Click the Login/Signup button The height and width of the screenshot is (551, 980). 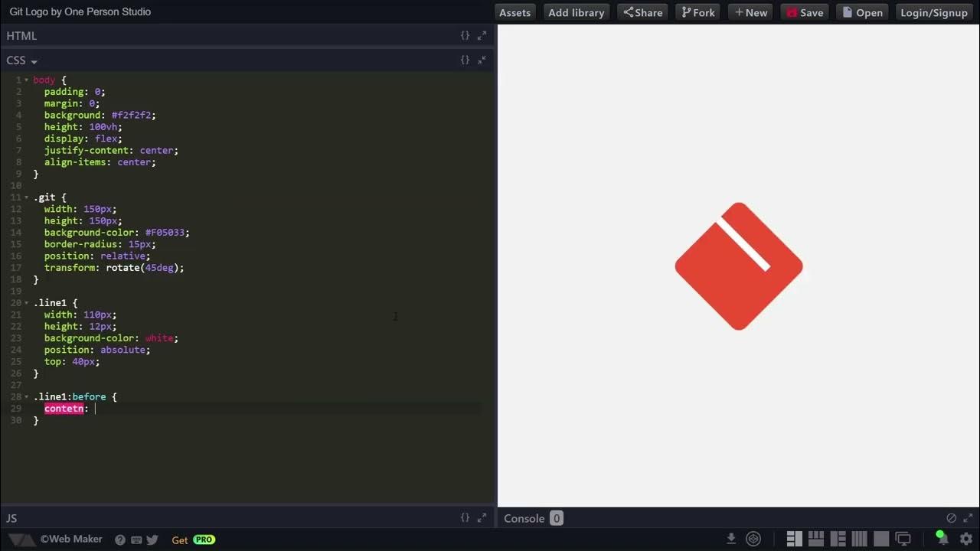coord(934,12)
